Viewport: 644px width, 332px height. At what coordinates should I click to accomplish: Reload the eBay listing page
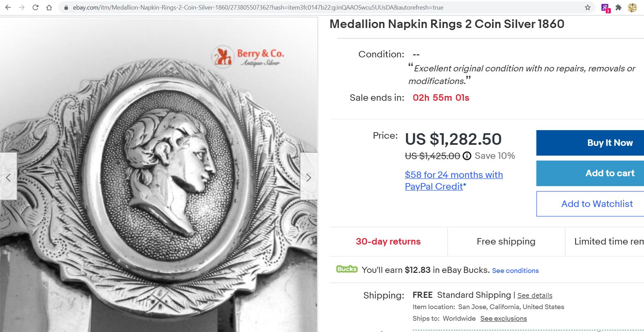(x=35, y=7)
